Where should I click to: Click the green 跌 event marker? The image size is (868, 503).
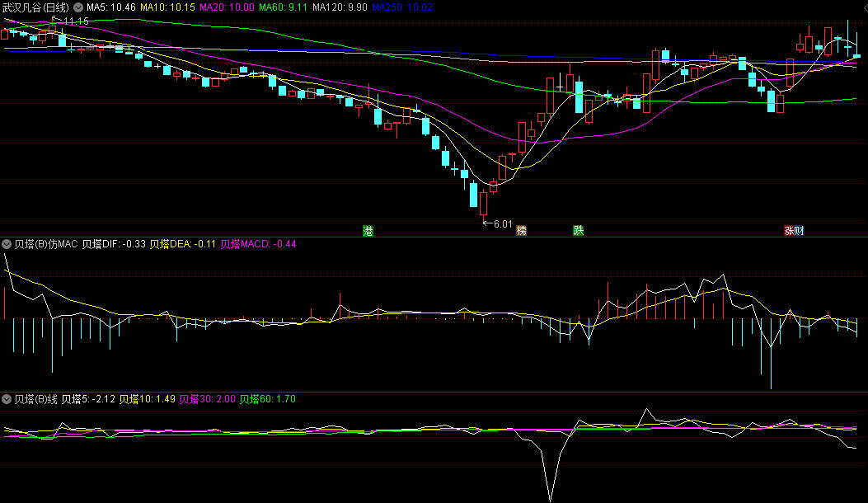(x=579, y=230)
